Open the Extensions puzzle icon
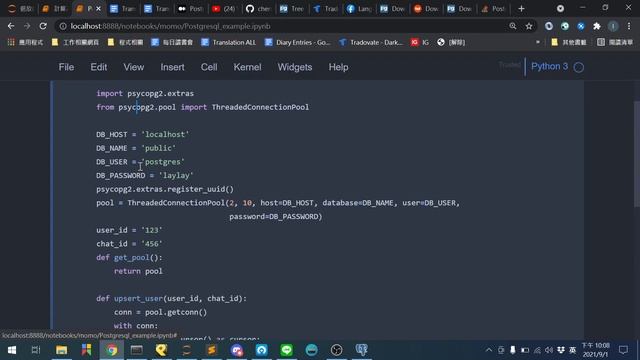The image size is (640, 360). (x=597, y=26)
